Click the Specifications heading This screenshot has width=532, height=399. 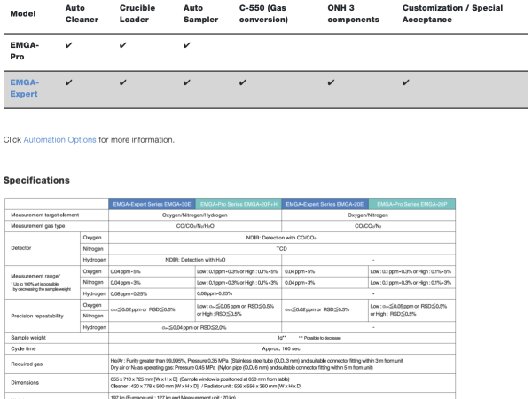(36, 180)
